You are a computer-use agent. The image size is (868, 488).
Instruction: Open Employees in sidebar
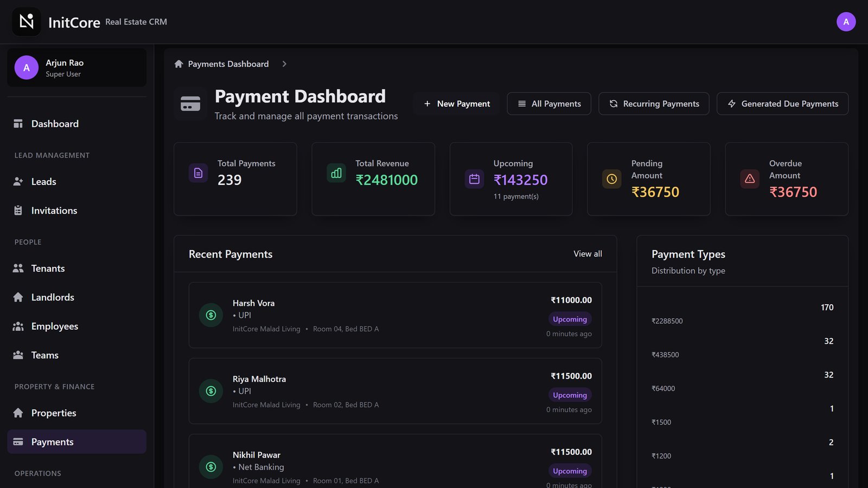(77, 326)
